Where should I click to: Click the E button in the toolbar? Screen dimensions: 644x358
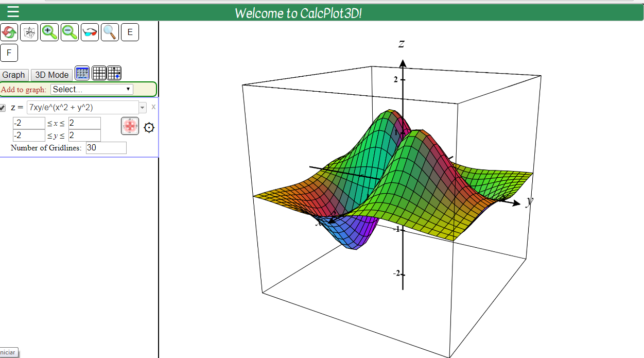pos(130,32)
